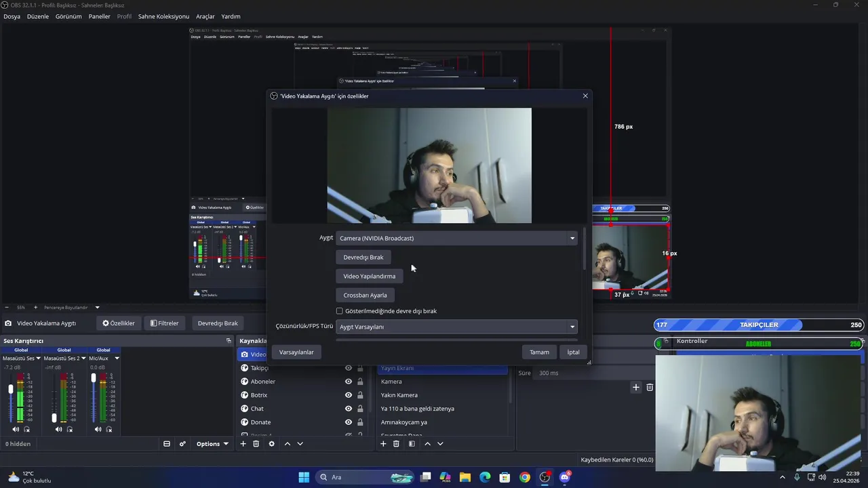Open Google Chrome from taskbar
Viewport: 868px width, 488px height.
click(x=525, y=477)
